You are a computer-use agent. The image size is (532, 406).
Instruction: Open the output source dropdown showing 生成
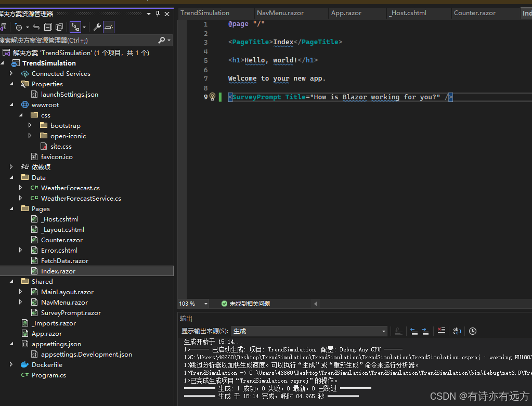[309, 331]
